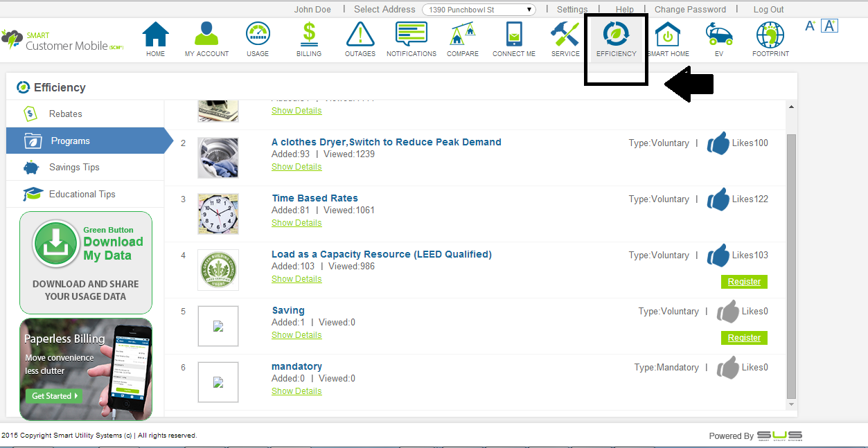Click the Green Button Download My Data banner
Image resolution: width=868 pixels, height=448 pixels.
86,262
